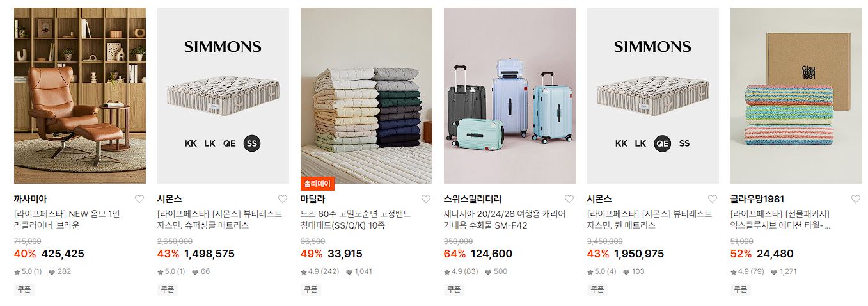Toggle wishlist heart for 클라우망1981 towel
The width and height of the screenshot is (868, 306).
(x=856, y=199)
